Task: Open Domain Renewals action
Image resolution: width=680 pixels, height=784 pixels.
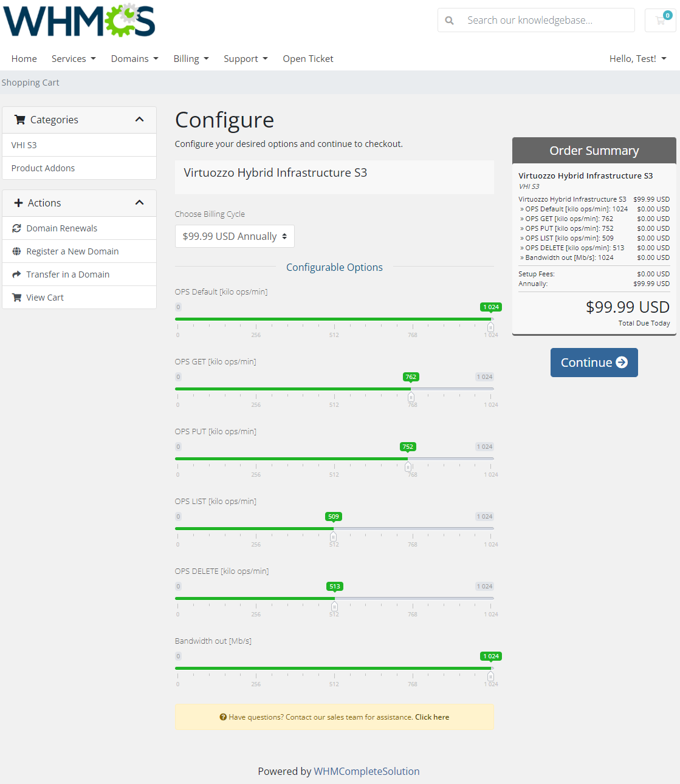Action: click(x=80, y=228)
